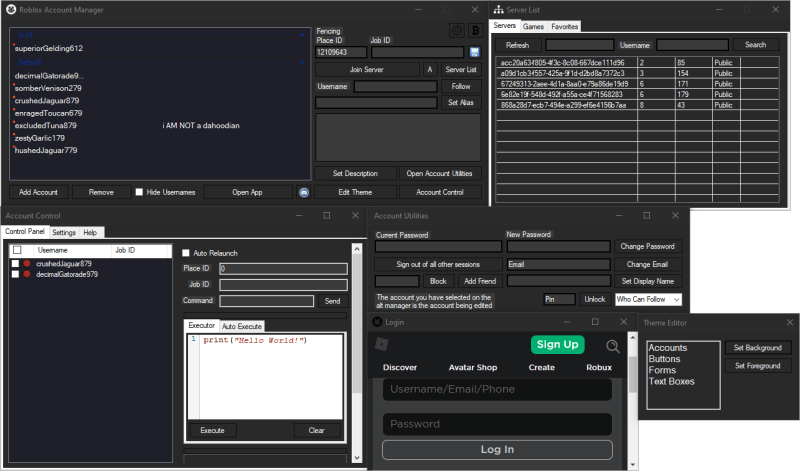
Task: Click the Server List window title icon
Action: (x=498, y=10)
